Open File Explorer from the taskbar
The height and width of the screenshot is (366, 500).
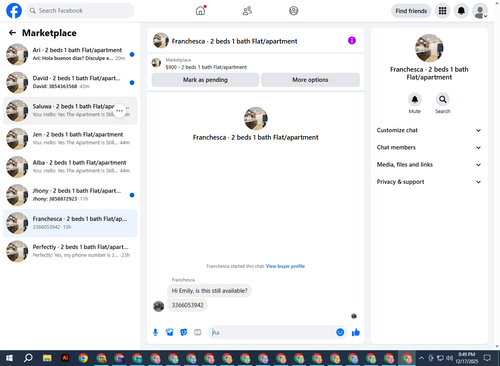click(47, 358)
